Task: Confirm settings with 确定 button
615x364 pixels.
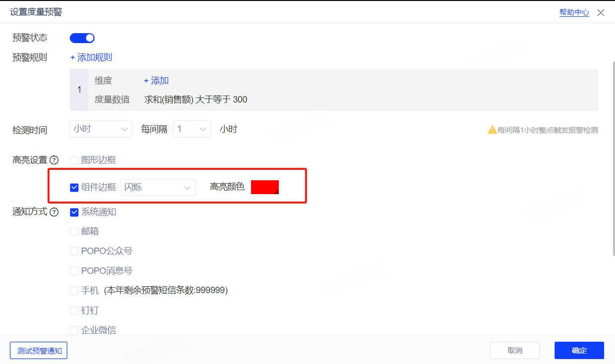Action: tap(579, 350)
